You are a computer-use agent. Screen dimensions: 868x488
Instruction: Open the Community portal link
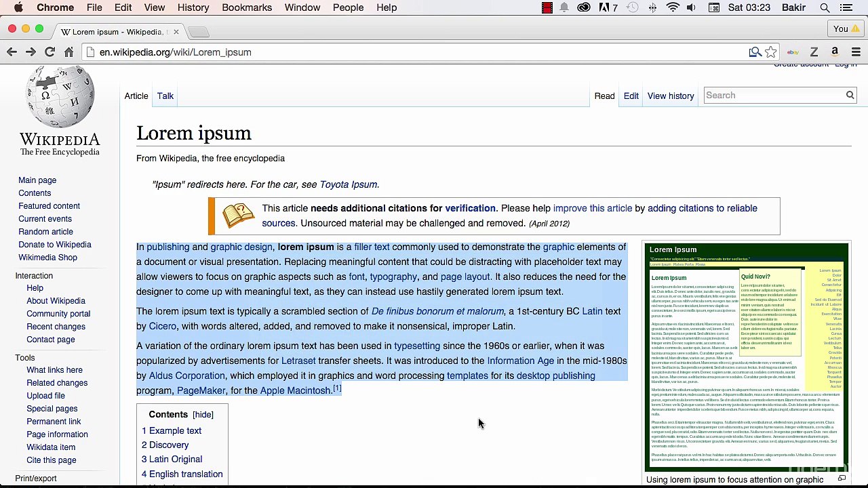(58, 314)
